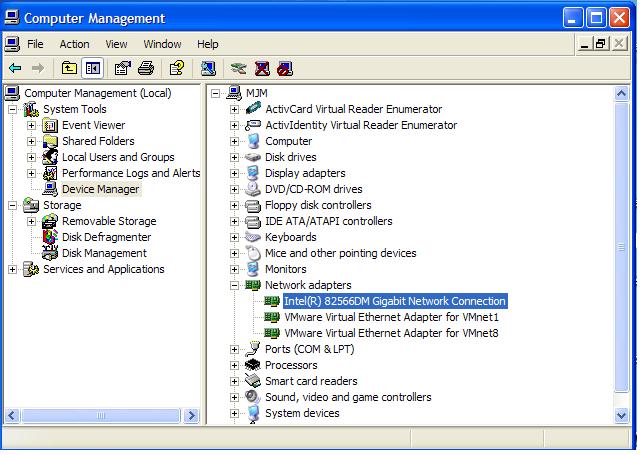Open the Help menu
This screenshot has height=455, width=642.
pyautogui.click(x=208, y=44)
